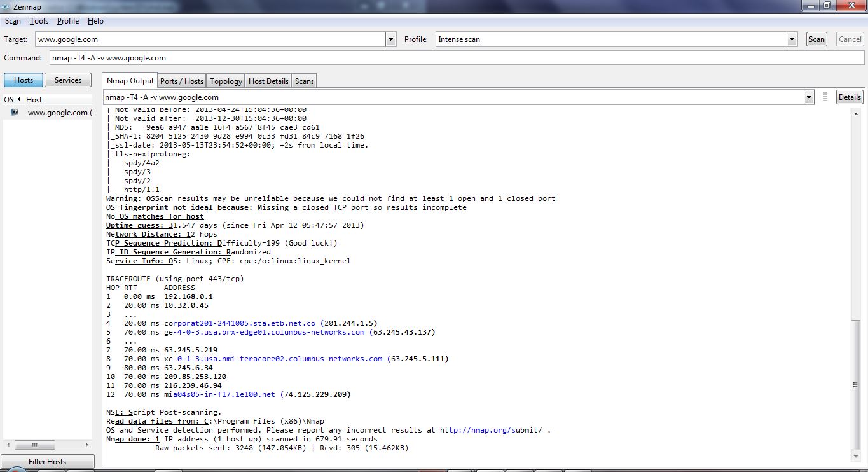This screenshot has height=472, width=868.
Task: Sort host list by Host column
Action: [34, 100]
